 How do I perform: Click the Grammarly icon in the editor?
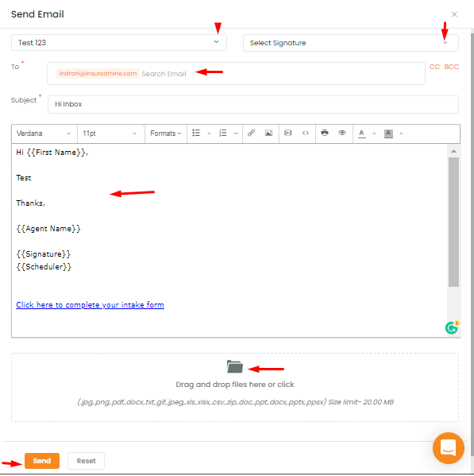coord(452,327)
